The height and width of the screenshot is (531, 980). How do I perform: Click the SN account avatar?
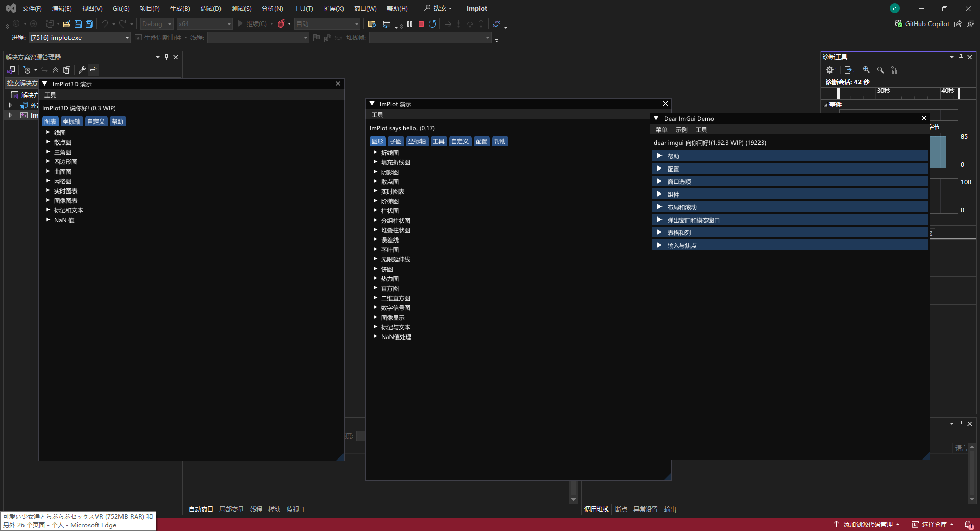coord(894,8)
